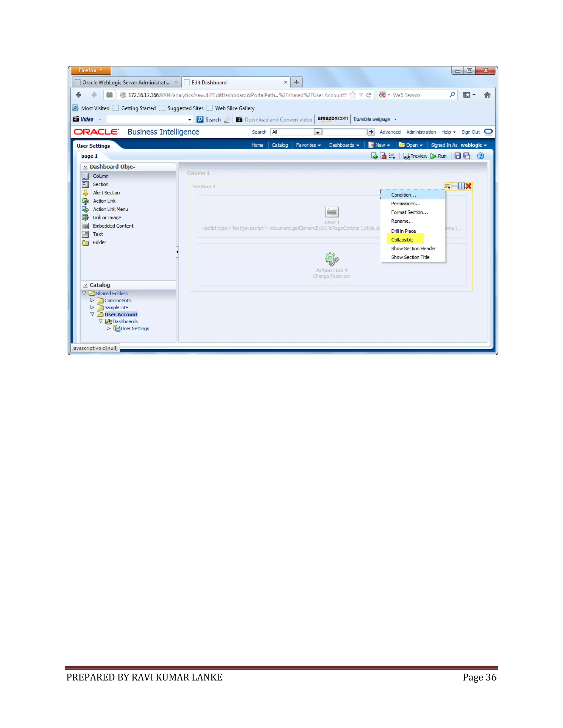
Task: Go back in Firefox
Action: (x=79, y=95)
